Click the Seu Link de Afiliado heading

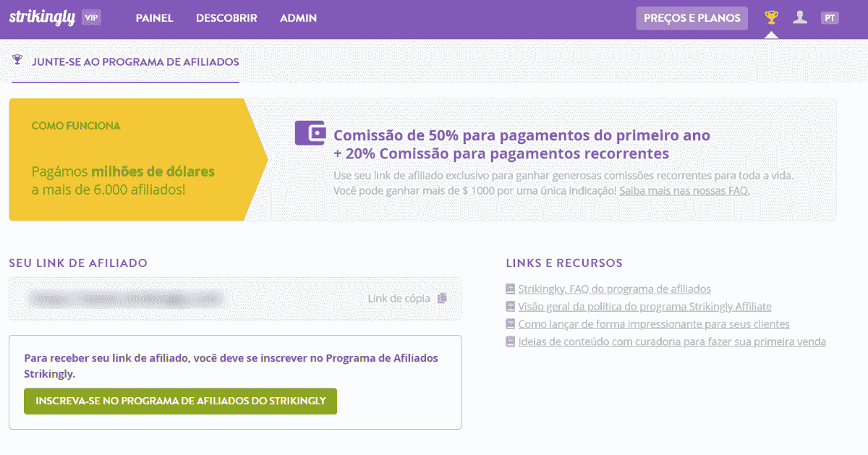click(x=78, y=263)
